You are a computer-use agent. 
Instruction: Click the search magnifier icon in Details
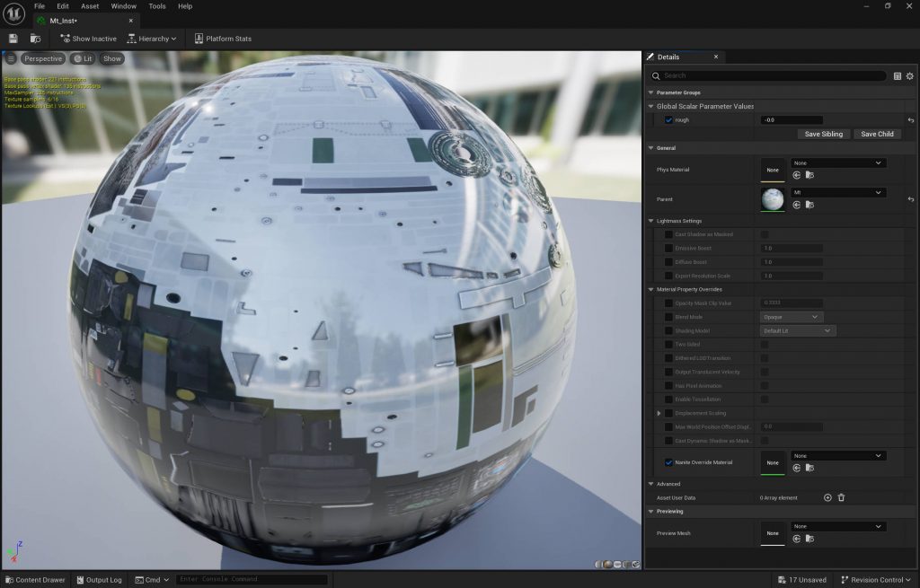coord(656,75)
